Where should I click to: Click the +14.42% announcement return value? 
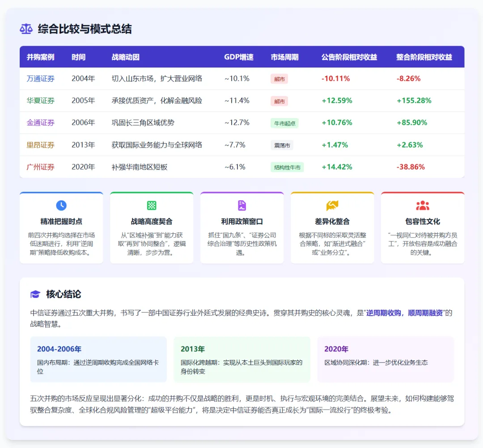click(337, 167)
